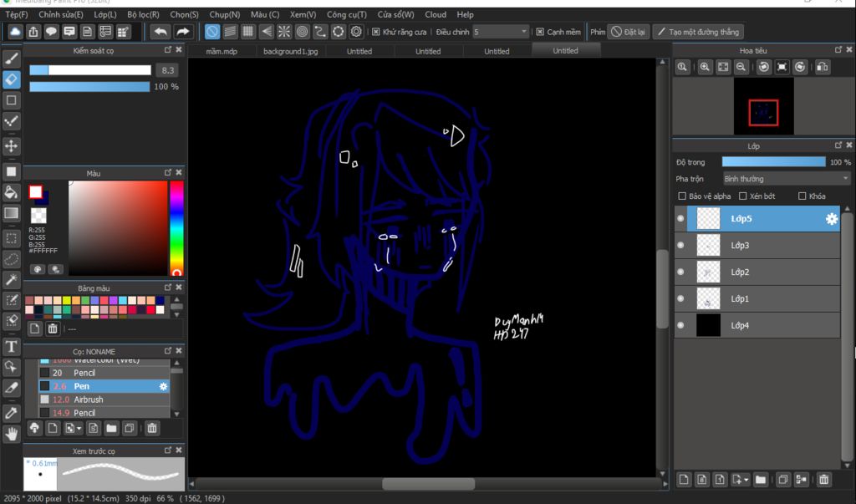Image resolution: width=856 pixels, height=504 pixels.
Task: Open the Bộ lọc(R) menu
Action: click(x=143, y=15)
